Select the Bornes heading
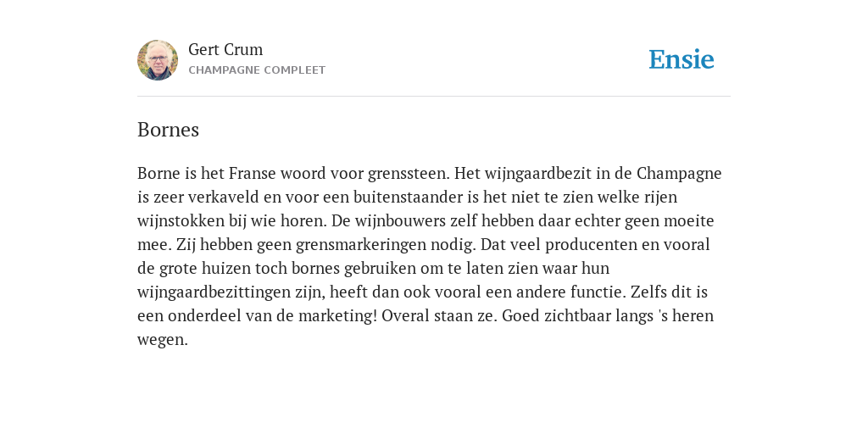Viewport: 868px width, 434px height. [169, 130]
